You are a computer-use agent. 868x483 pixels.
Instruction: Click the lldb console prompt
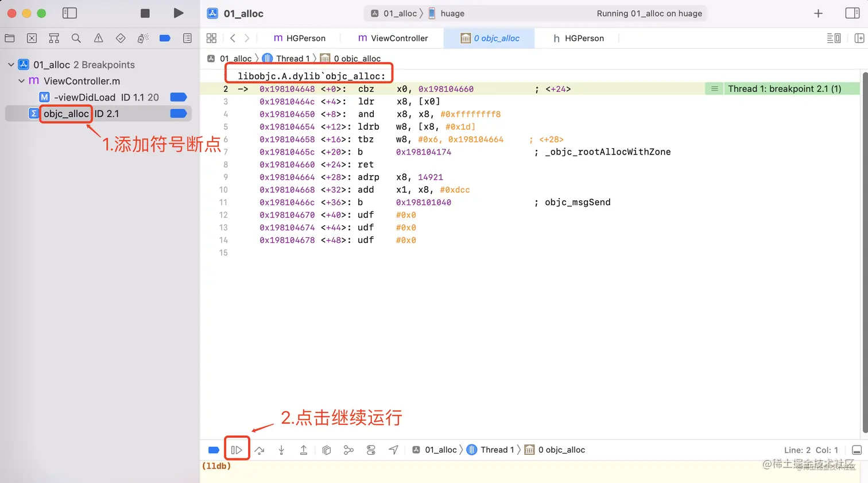(x=216, y=466)
